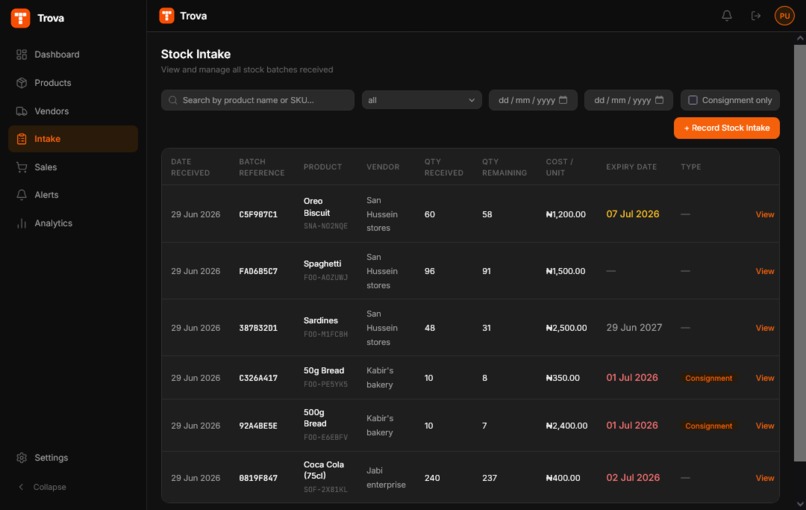Open the Analytics page
The height and width of the screenshot is (510, 806).
(x=73, y=223)
